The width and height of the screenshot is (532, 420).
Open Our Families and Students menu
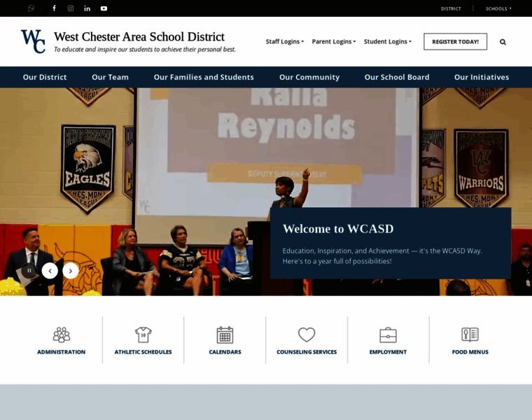204,77
